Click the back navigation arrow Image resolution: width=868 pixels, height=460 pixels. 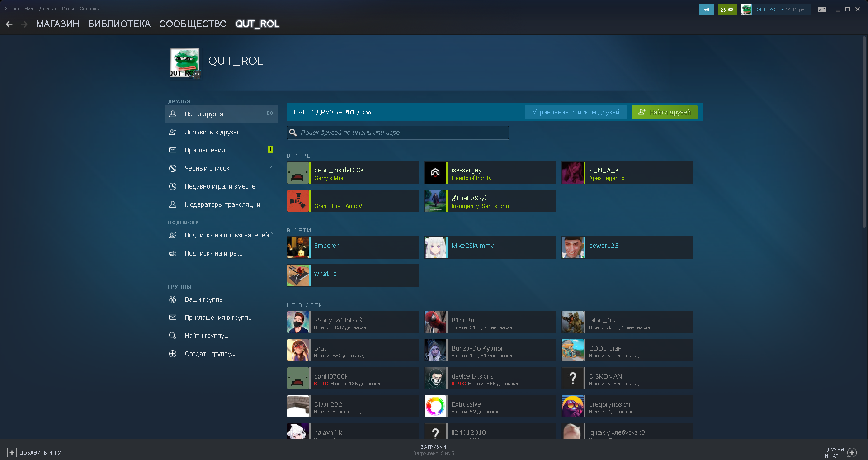click(9, 24)
